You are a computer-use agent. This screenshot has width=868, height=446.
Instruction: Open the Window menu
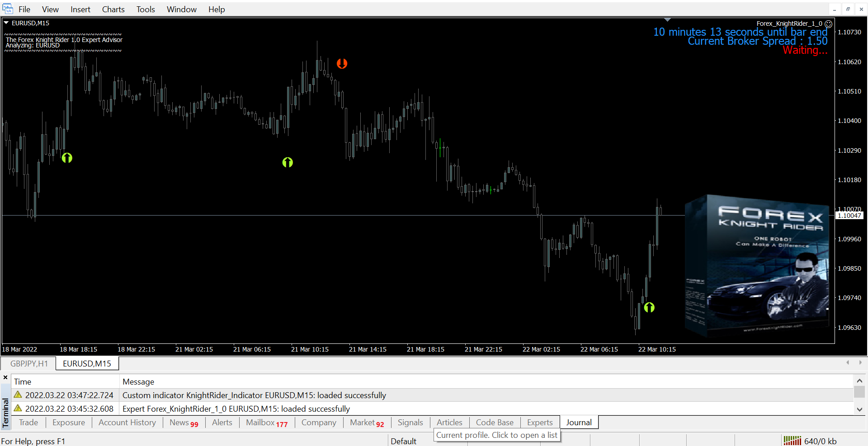click(182, 9)
